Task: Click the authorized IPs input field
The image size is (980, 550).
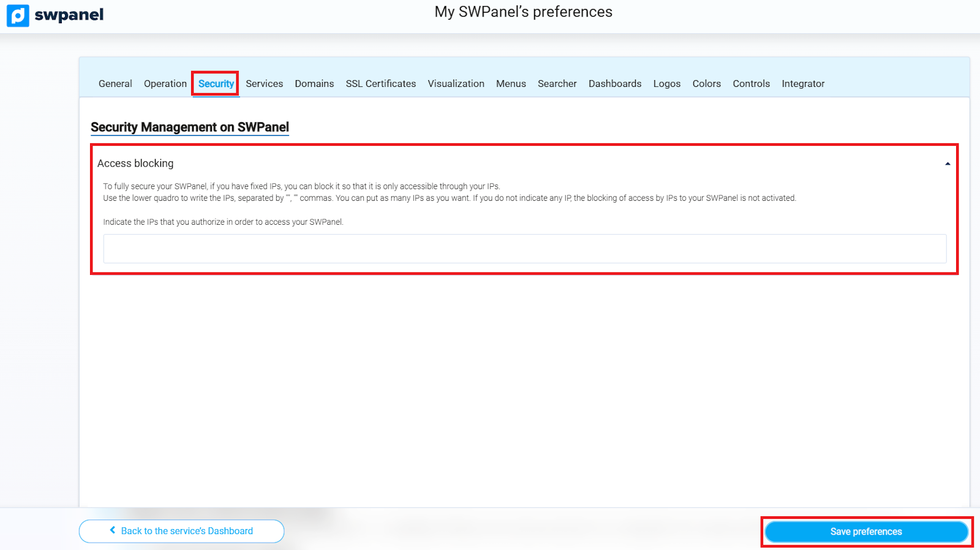Action: 524,249
